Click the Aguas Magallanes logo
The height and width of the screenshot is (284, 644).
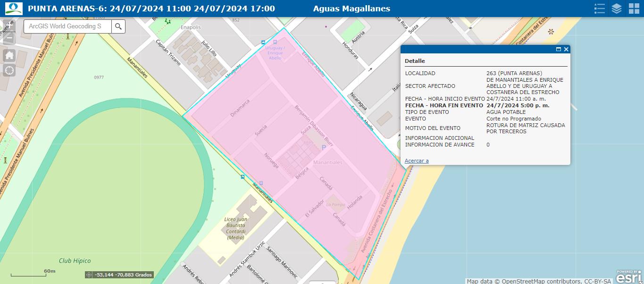[14, 9]
